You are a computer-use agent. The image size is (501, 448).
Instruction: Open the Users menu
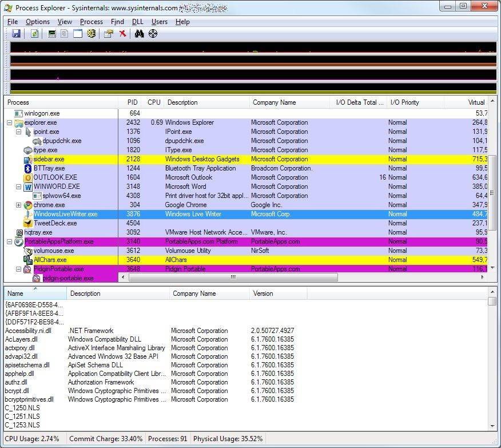click(x=160, y=22)
